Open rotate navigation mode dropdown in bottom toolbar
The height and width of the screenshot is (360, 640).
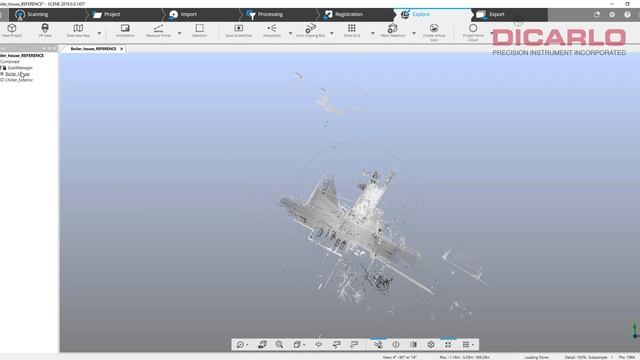tap(242, 344)
